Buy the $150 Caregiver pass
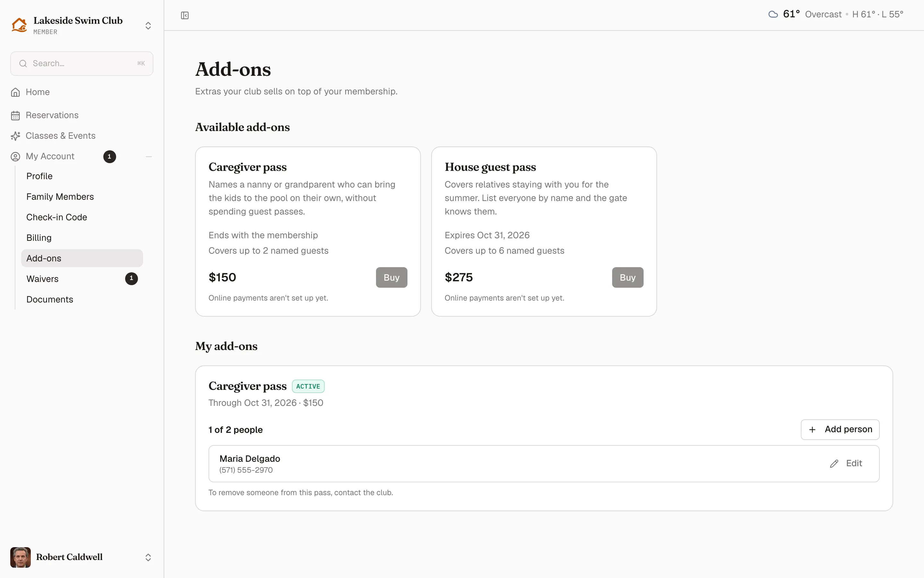The width and height of the screenshot is (924, 578). coord(391,277)
